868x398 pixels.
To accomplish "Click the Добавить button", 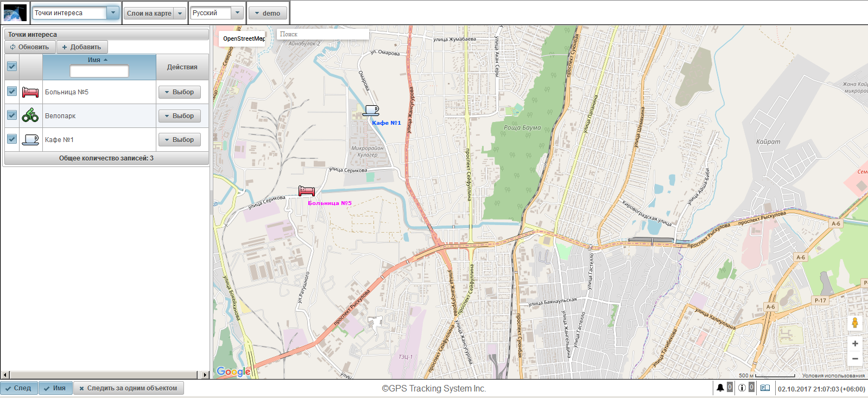I will click(x=82, y=47).
